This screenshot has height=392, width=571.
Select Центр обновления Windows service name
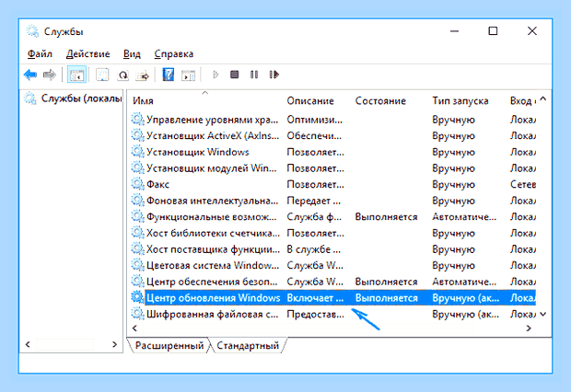pyautogui.click(x=213, y=298)
